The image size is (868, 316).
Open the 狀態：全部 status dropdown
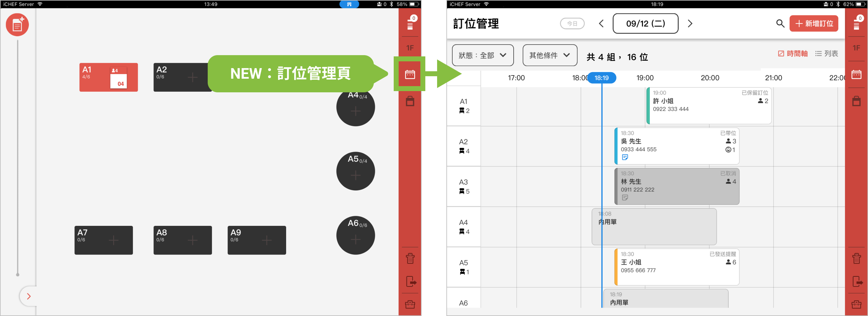tap(482, 55)
